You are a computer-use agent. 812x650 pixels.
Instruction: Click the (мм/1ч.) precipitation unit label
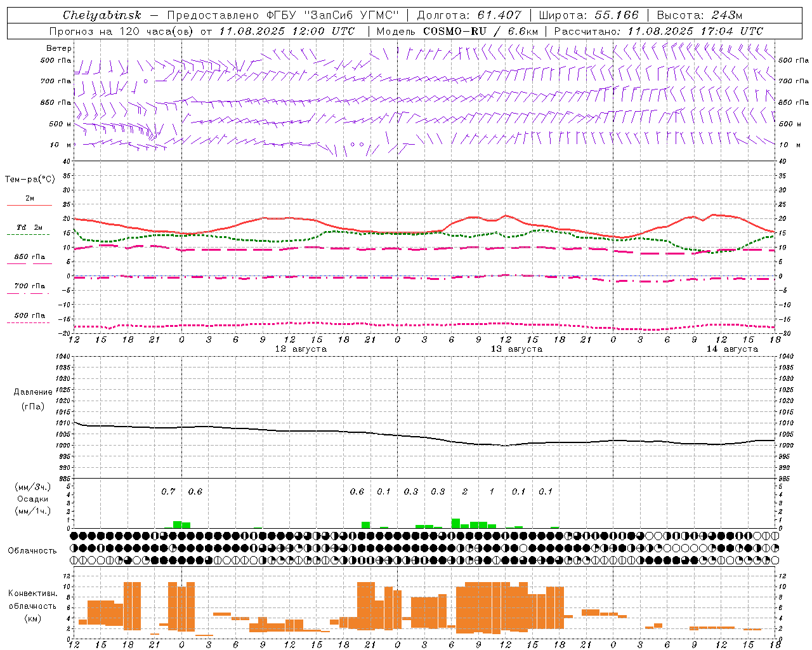tap(32, 511)
